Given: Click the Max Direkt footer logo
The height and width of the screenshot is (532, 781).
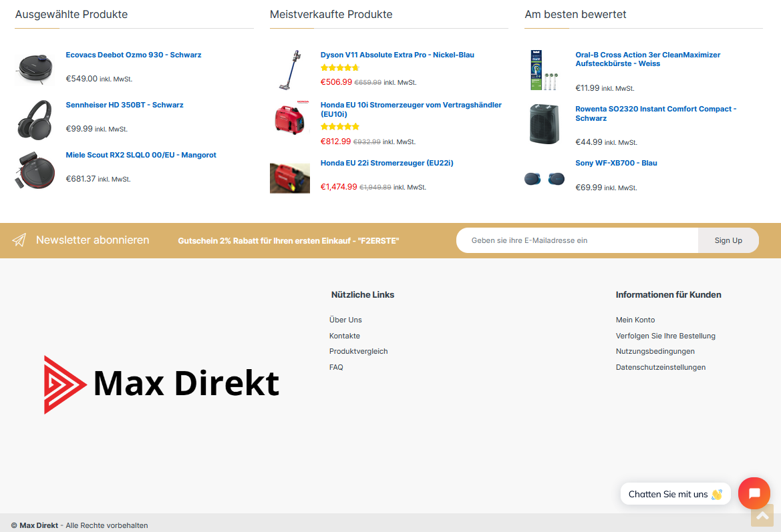Looking at the screenshot, I should (162, 384).
